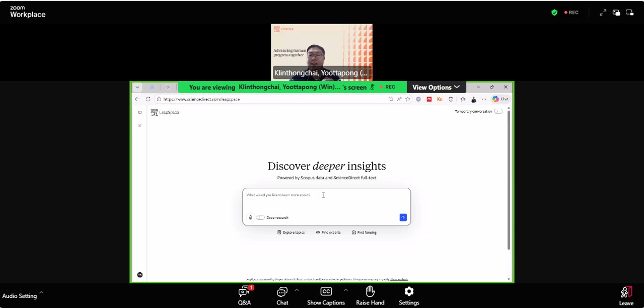Click the green security shield icon

coord(554,13)
